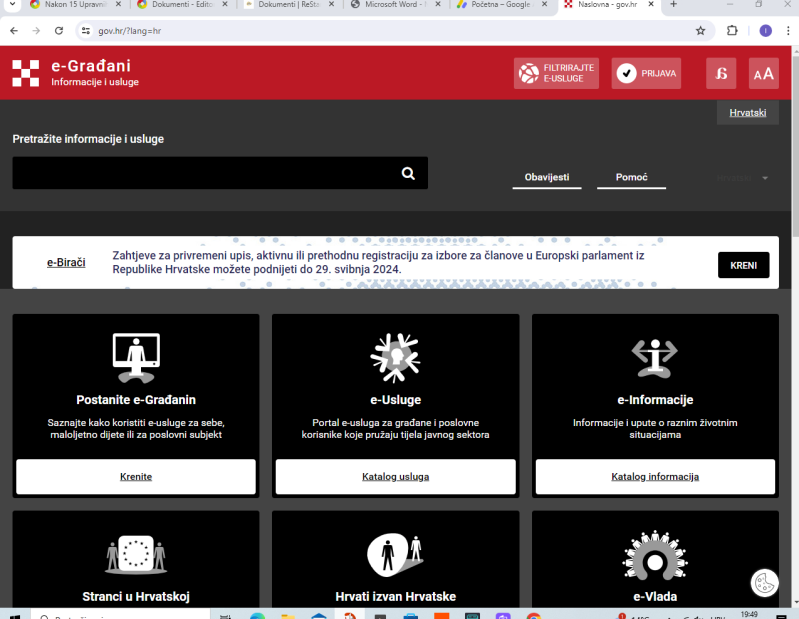Open Katalog usluga
The height and width of the screenshot is (619, 799).
[x=395, y=476]
